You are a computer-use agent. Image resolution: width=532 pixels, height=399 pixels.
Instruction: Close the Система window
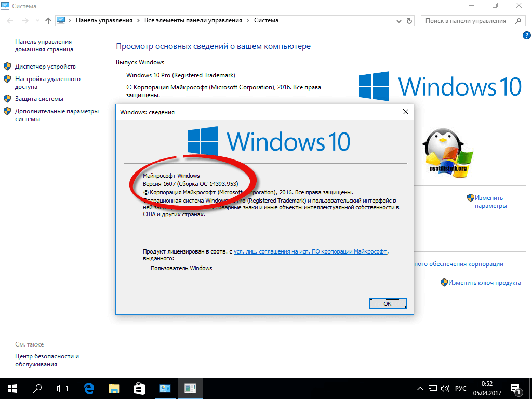tap(519, 5)
